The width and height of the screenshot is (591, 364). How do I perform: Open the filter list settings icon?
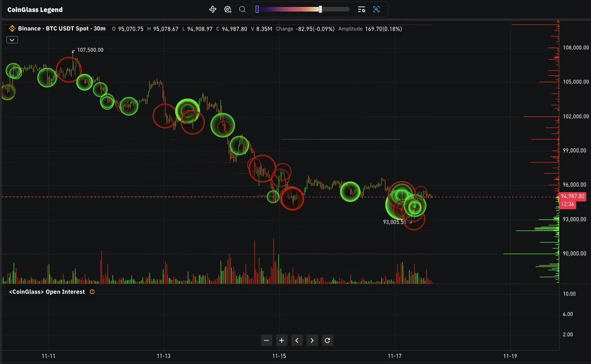click(x=361, y=9)
